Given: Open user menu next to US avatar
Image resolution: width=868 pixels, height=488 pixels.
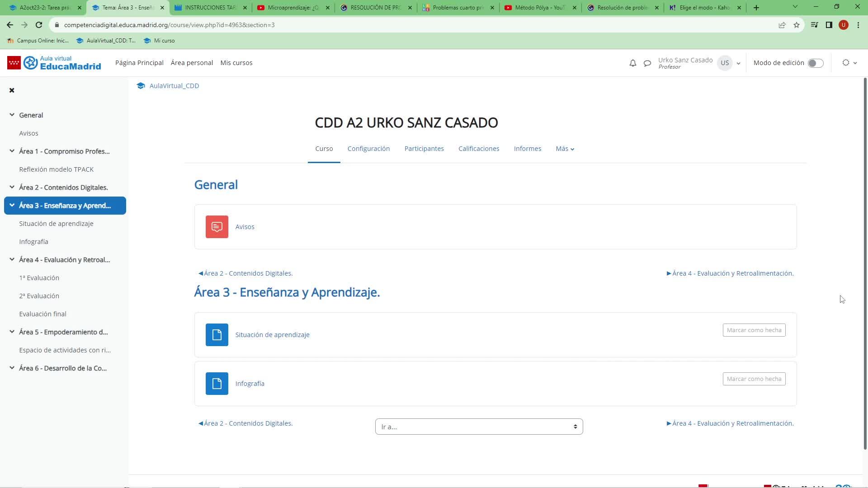Looking at the screenshot, I should point(738,63).
